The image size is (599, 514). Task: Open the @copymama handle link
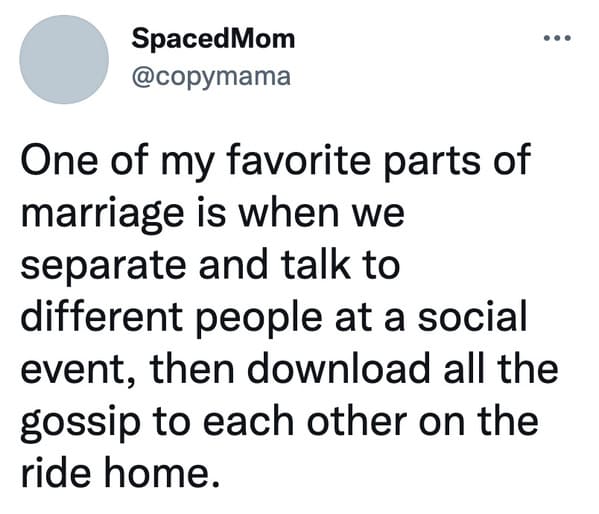tap(211, 77)
